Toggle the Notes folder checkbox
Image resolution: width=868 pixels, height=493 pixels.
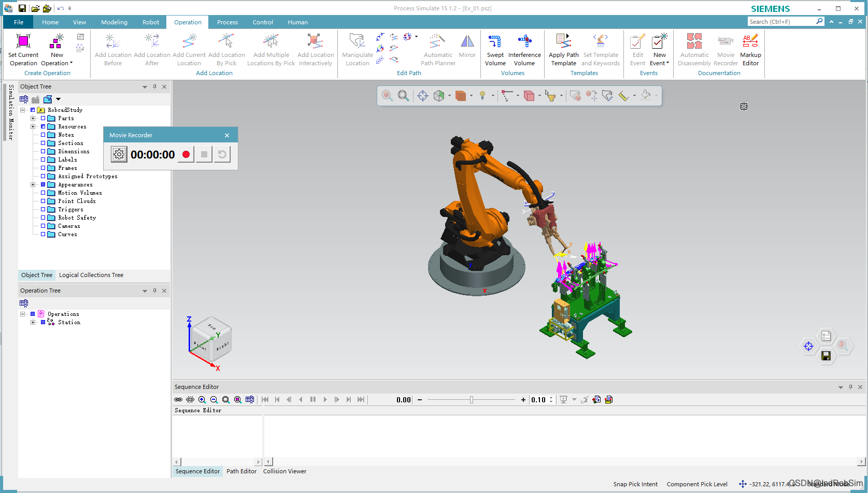(x=43, y=135)
